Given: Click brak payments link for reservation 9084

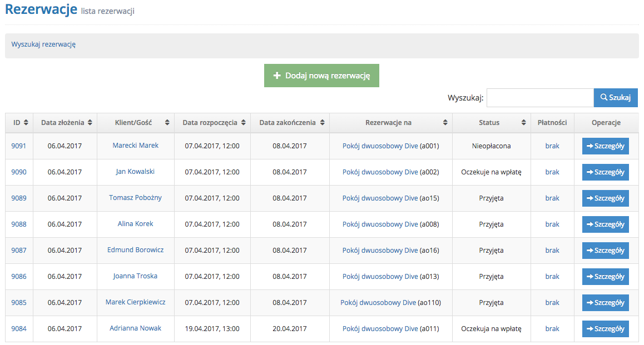Looking at the screenshot, I should pyautogui.click(x=552, y=328).
